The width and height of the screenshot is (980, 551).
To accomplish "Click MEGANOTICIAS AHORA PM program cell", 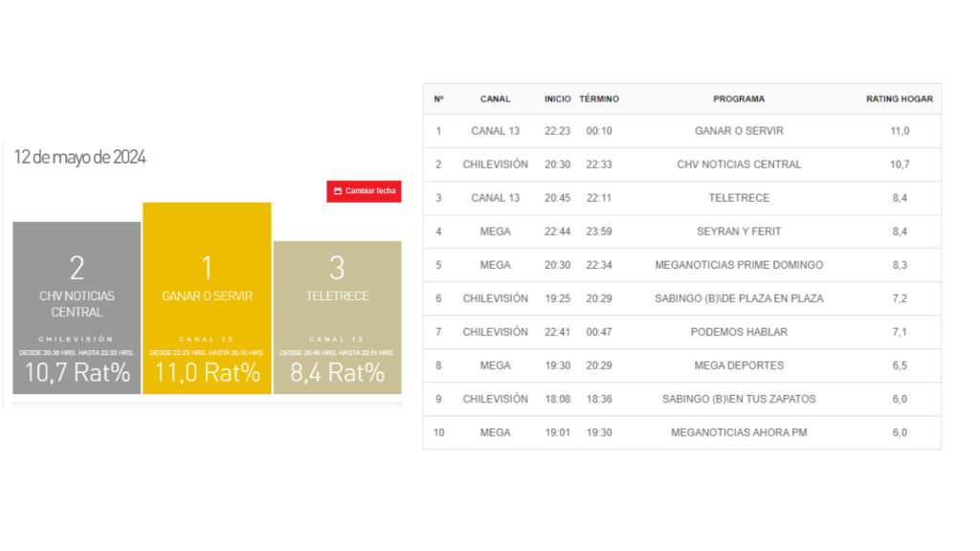I will [x=739, y=432].
